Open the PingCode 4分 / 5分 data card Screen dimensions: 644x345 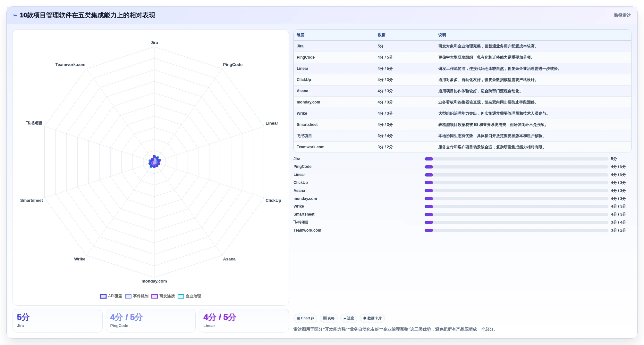coord(151,321)
